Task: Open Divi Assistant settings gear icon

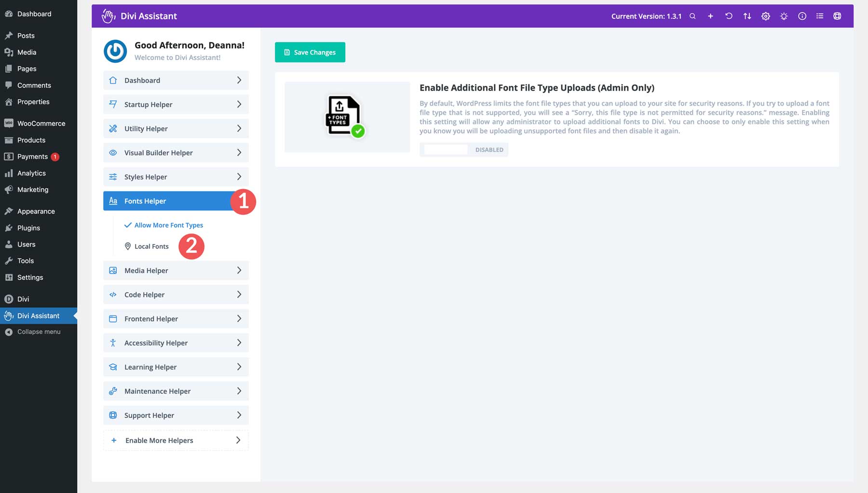Action: coord(765,16)
